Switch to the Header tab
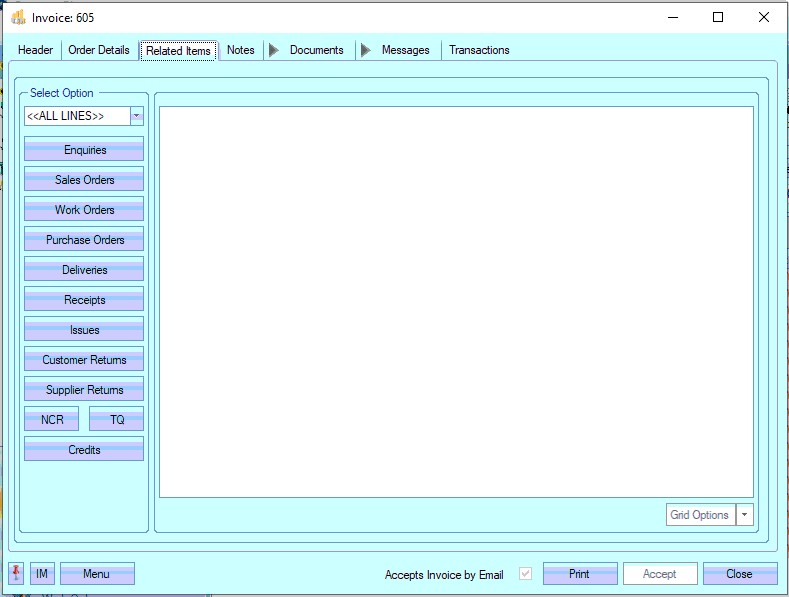The height and width of the screenshot is (597, 789). click(35, 50)
